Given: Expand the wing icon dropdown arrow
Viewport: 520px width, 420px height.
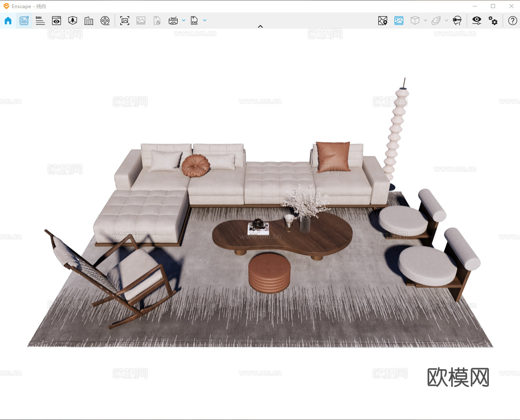Looking at the screenshot, I should coord(447,21).
